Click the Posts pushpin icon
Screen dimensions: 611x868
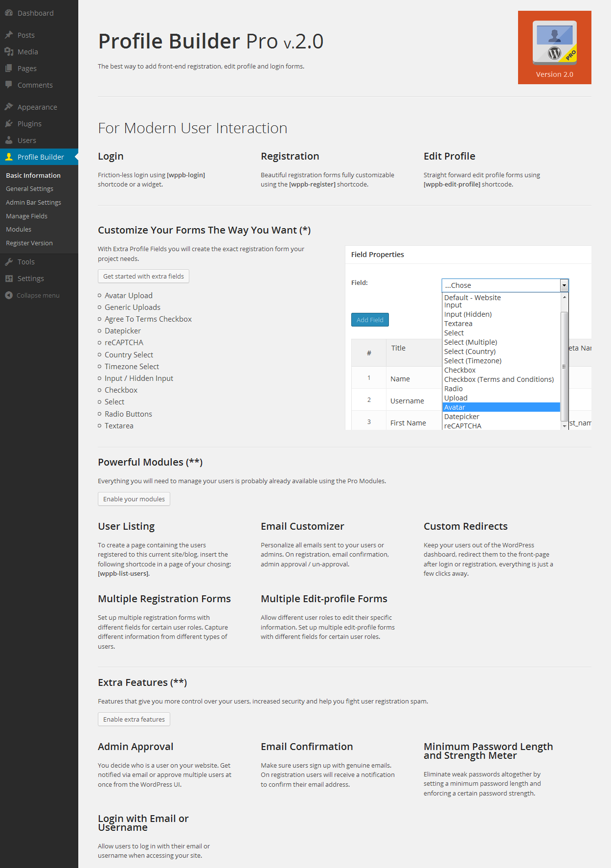coord(9,35)
